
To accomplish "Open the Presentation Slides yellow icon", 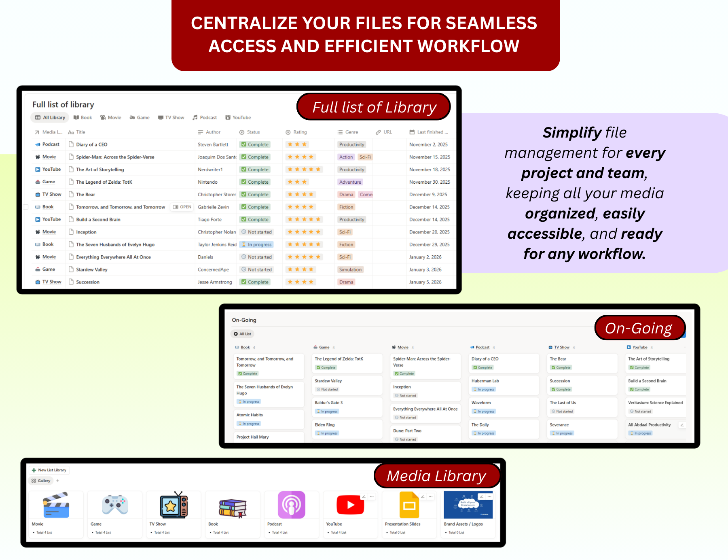I will pyautogui.click(x=409, y=505).
